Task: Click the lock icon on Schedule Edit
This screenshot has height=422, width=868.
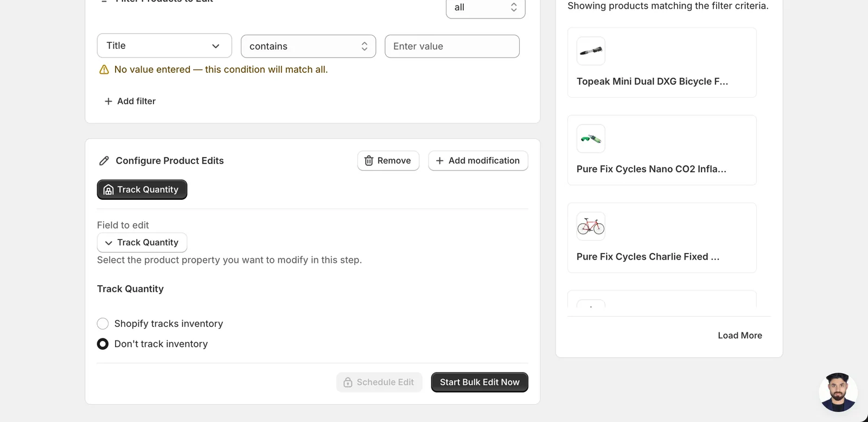Action: (x=348, y=382)
